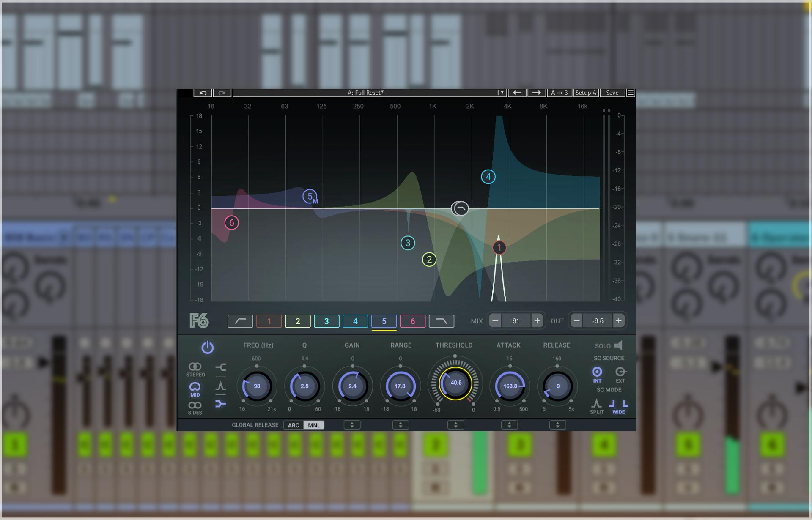Click the F6 plugin logo
The width and height of the screenshot is (812, 520).
[x=199, y=321]
